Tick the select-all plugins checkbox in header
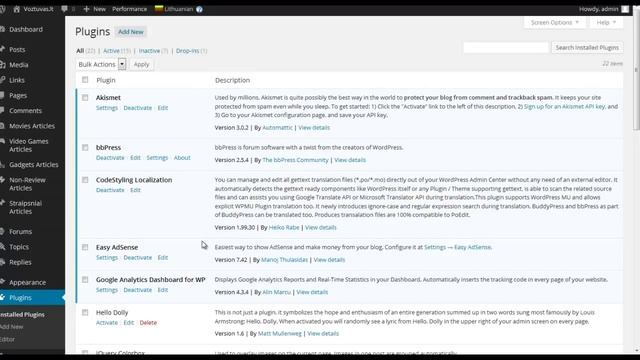The width and height of the screenshot is (640, 360). (x=85, y=80)
